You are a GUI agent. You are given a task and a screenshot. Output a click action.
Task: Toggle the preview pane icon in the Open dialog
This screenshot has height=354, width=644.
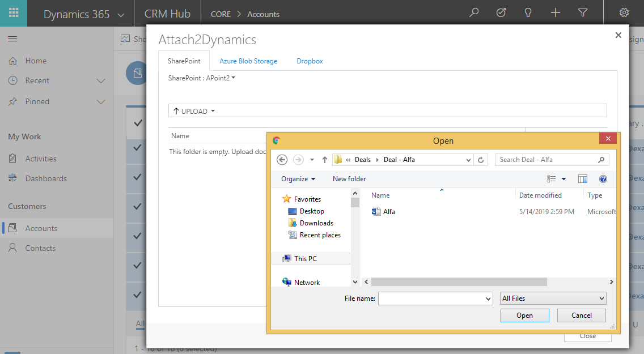click(582, 179)
